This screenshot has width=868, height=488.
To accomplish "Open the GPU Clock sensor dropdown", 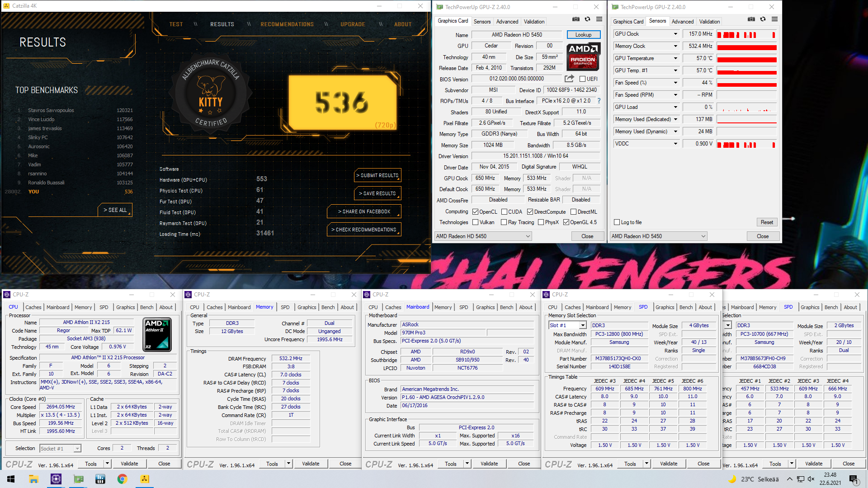I will click(x=675, y=34).
